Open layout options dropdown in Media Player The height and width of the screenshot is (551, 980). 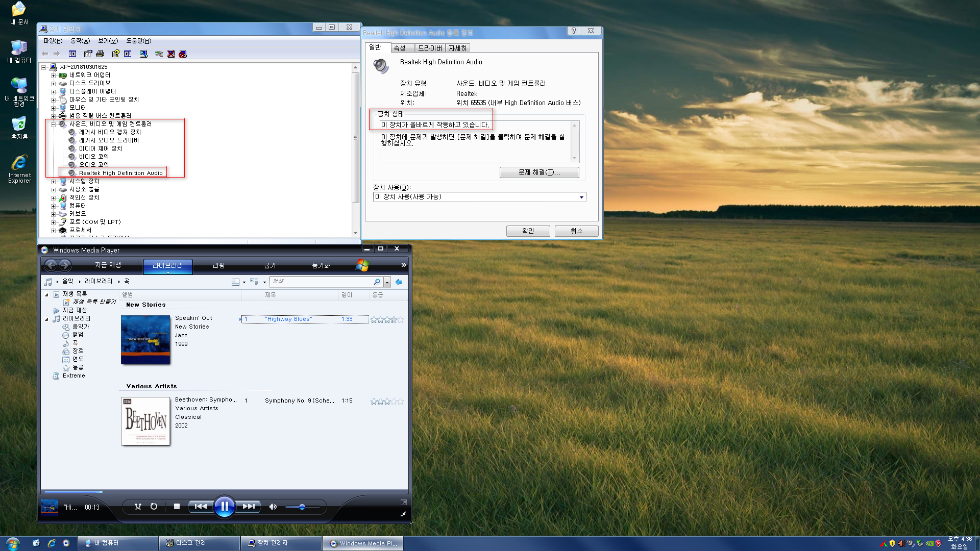tap(244, 282)
